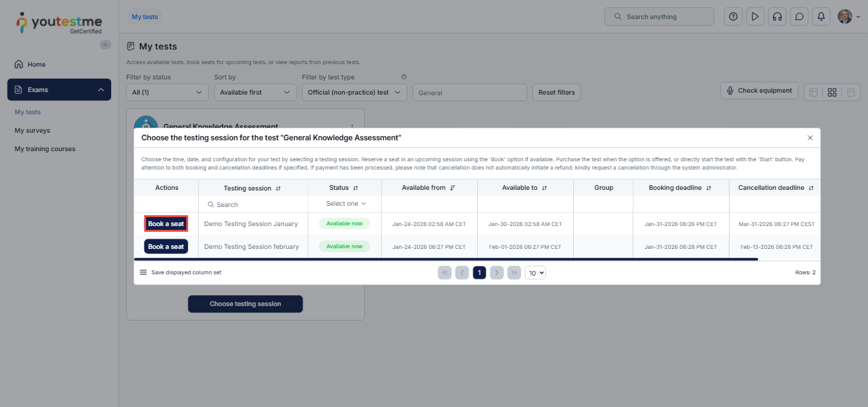Open the chat messages icon

[799, 17]
